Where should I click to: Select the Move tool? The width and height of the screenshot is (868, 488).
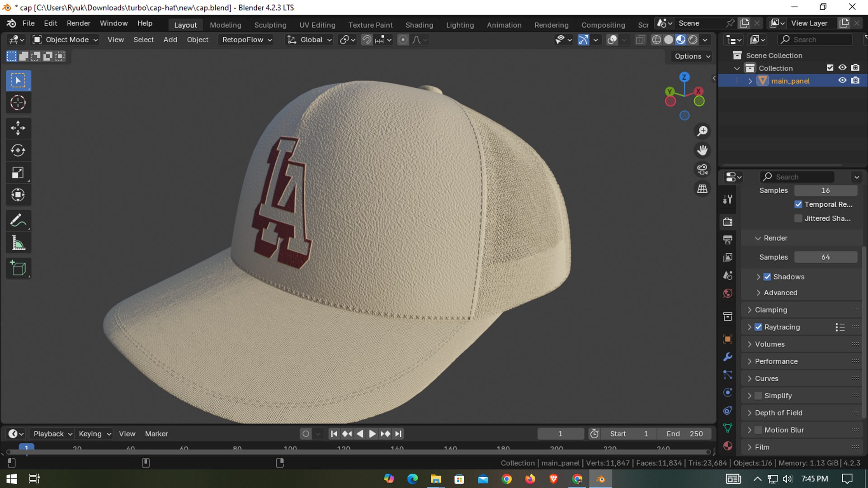(x=18, y=128)
